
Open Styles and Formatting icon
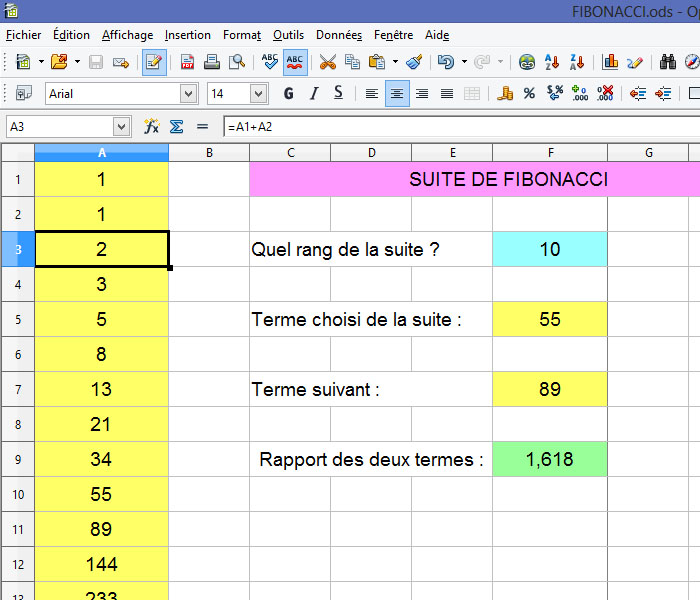point(24,93)
